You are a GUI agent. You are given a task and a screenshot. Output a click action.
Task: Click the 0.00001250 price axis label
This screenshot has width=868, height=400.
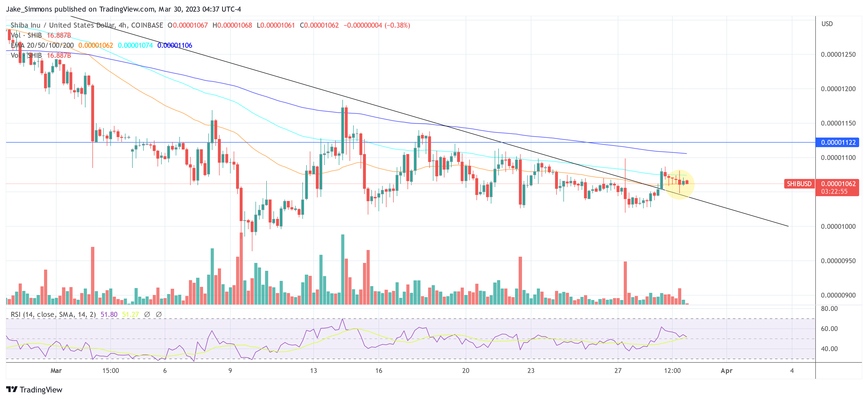pos(838,55)
